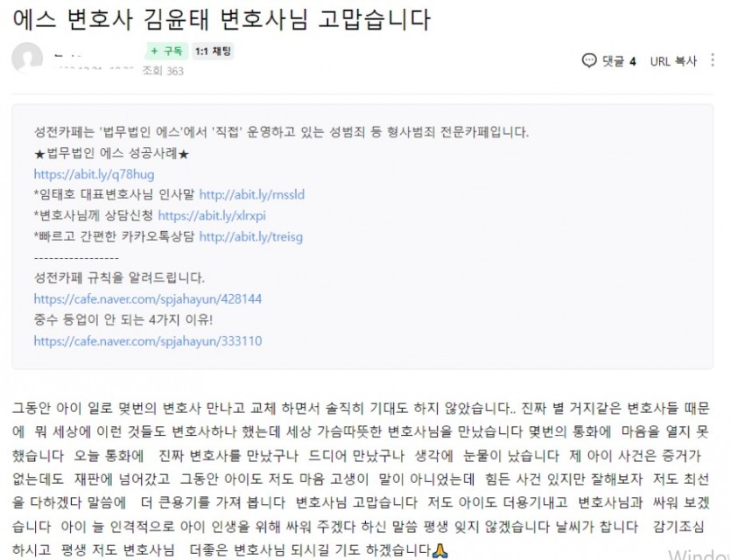Screen dimensions: 731x560
Task: Copy post link with URL 복사
Action: point(673,61)
